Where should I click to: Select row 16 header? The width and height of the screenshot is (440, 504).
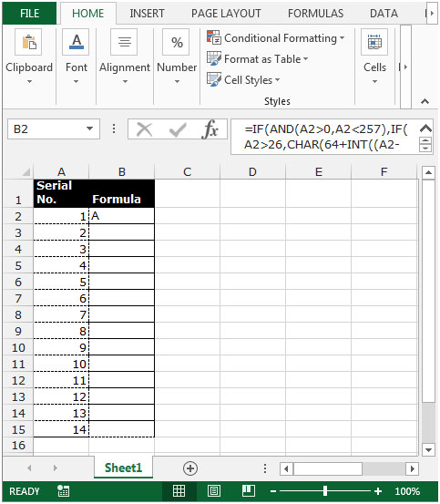tap(18, 446)
